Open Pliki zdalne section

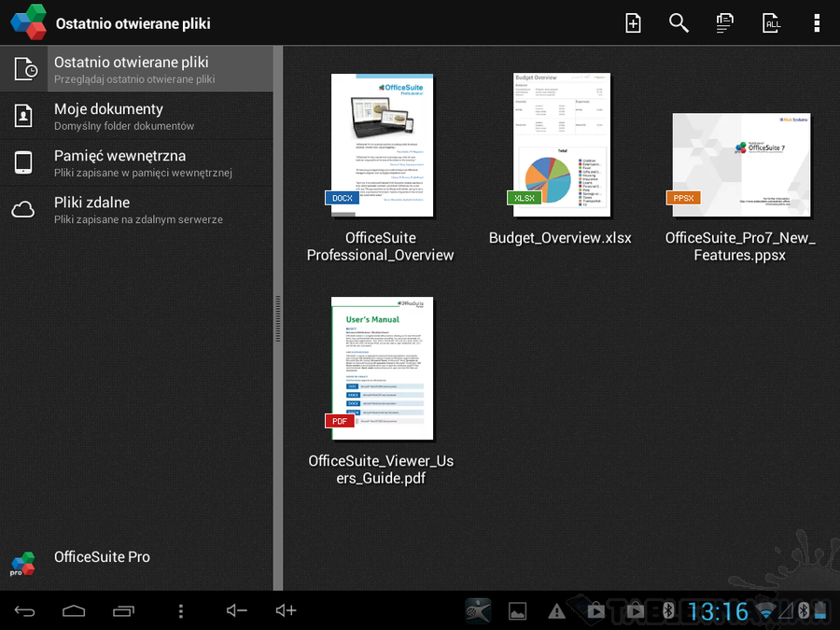pos(136,209)
